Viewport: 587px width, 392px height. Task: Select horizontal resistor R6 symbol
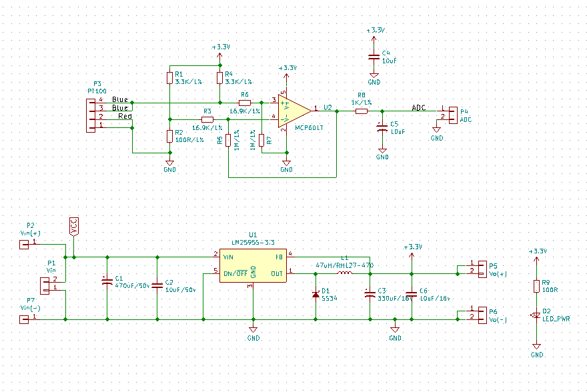point(244,103)
